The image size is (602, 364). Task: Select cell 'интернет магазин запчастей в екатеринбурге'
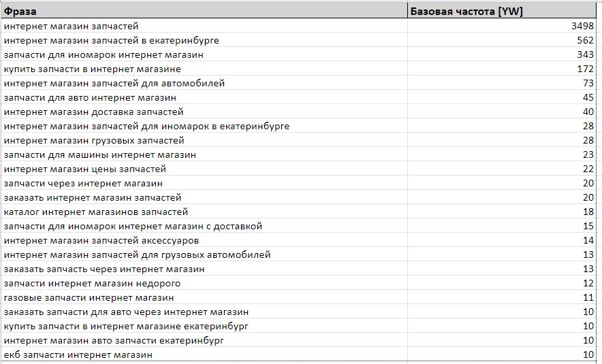(204, 40)
